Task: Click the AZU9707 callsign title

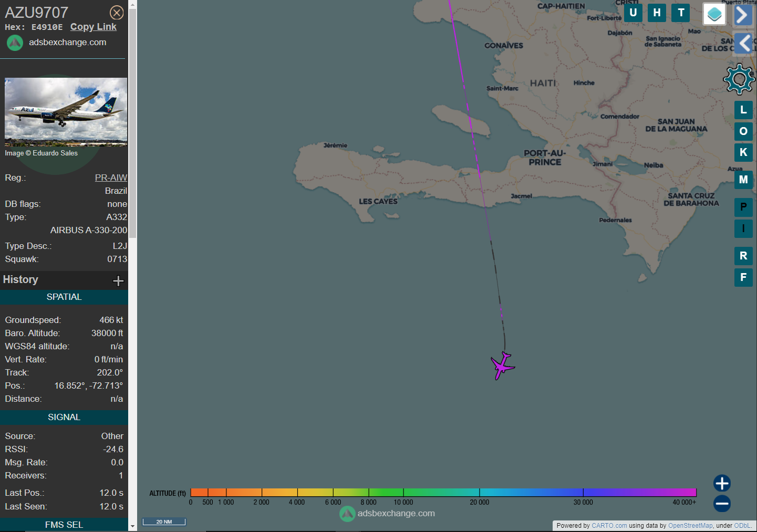Action: 36,13
